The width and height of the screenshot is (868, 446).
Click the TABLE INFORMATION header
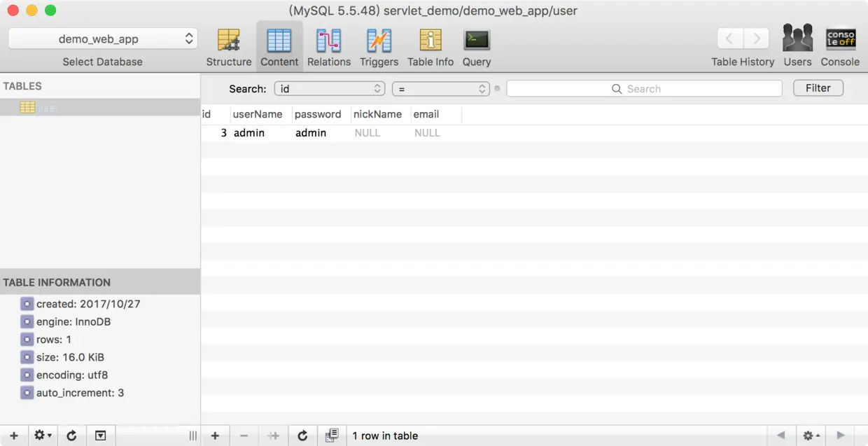[x=100, y=282]
